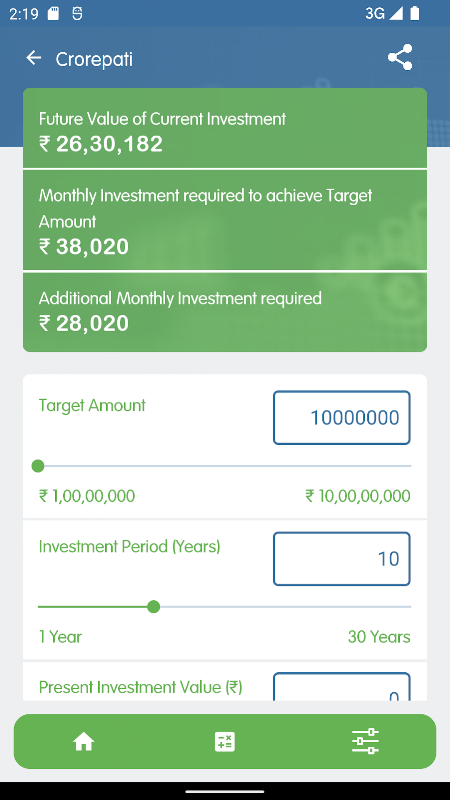The image size is (450, 800).
Task: Set Target Amount slider near ₹ 10,00,00,000
Action: 407,466
